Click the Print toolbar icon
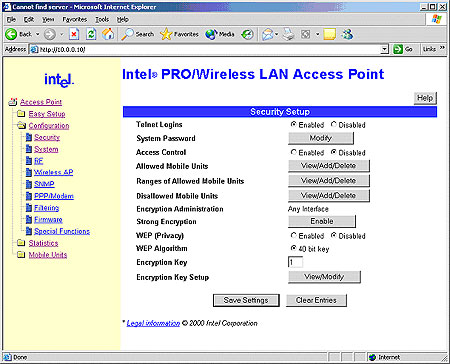This screenshot has height=364, width=450. pyautogui.click(x=289, y=34)
